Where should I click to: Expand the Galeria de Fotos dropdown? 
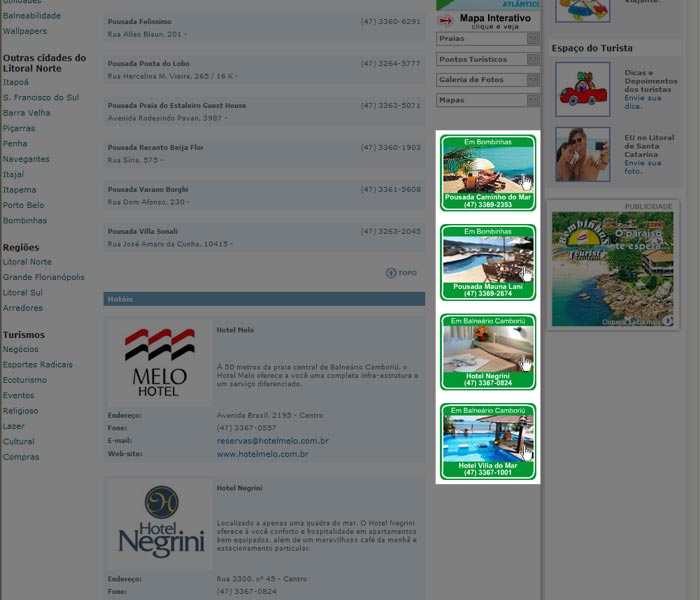click(488, 80)
